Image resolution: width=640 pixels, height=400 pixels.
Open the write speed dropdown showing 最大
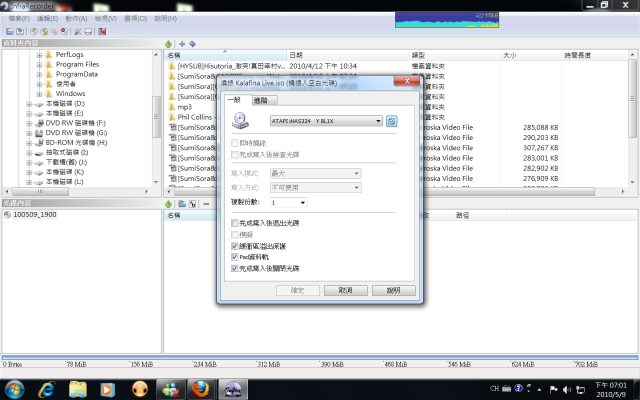[x=316, y=173]
